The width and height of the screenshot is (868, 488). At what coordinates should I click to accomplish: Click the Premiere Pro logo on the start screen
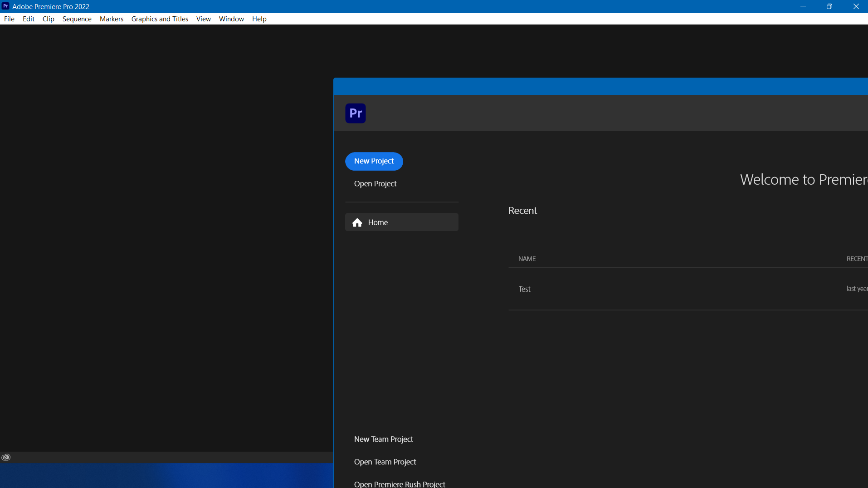pyautogui.click(x=356, y=113)
